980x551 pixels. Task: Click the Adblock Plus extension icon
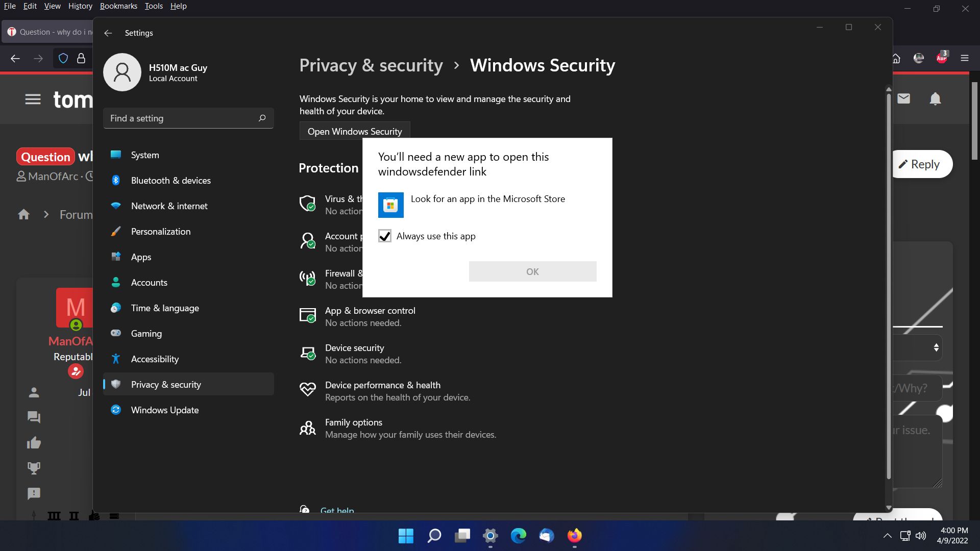(942, 58)
